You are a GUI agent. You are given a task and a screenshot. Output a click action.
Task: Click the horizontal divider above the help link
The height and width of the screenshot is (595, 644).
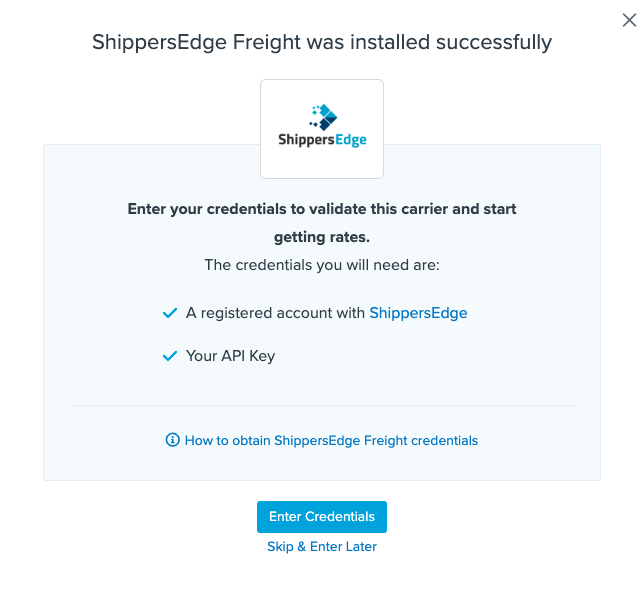322,405
